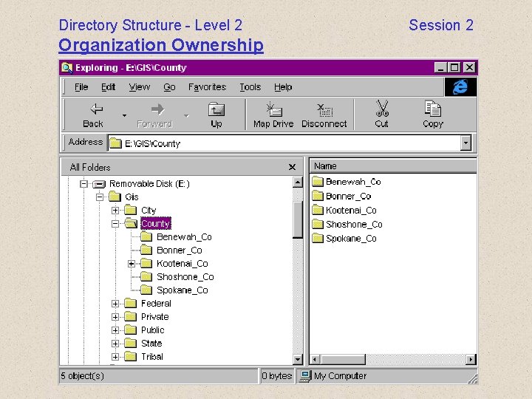532x399 pixels.
Task: Close the All Folders pane
Action: pyautogui.click(x=292, y=167)
